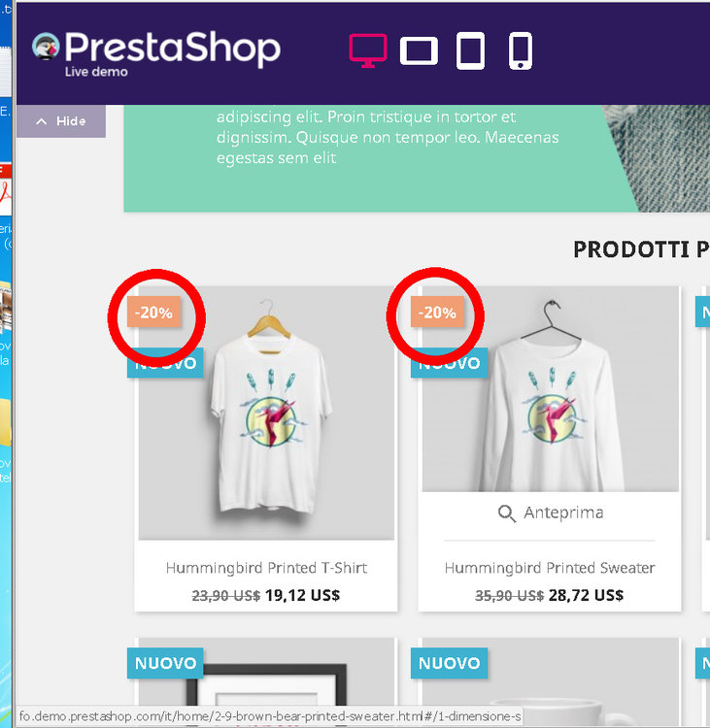
Task: Select portrait tablet preview icon
Action: click(x=470, y=50)
